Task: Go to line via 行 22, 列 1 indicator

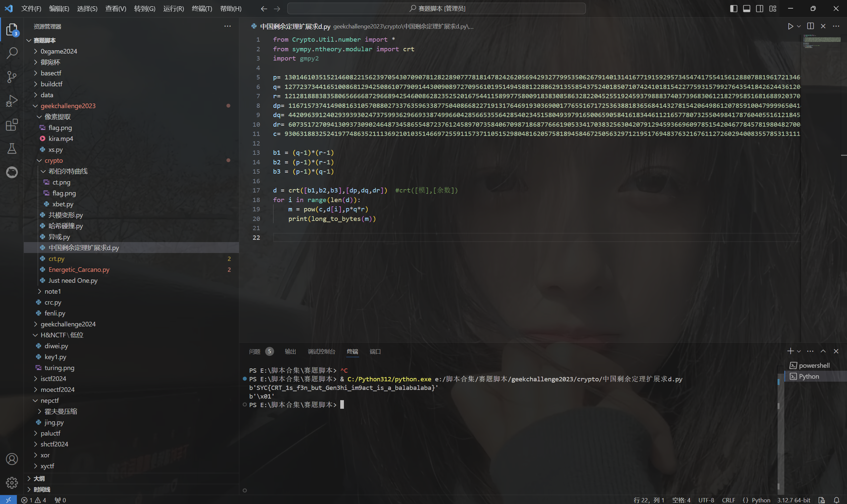Action: (x=649, y=500)
